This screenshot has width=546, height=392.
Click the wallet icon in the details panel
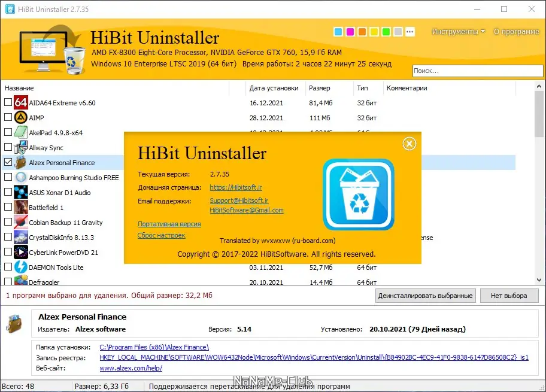[14, 323]
